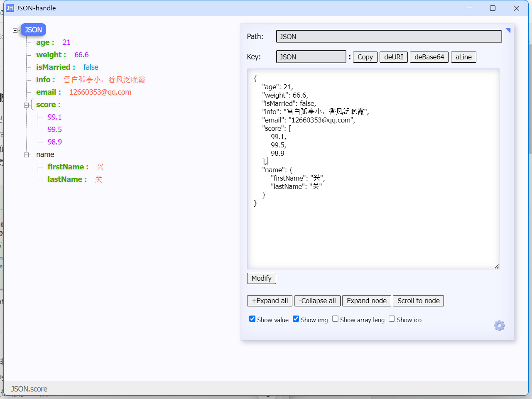Click the Copy button

pos(365,57)
